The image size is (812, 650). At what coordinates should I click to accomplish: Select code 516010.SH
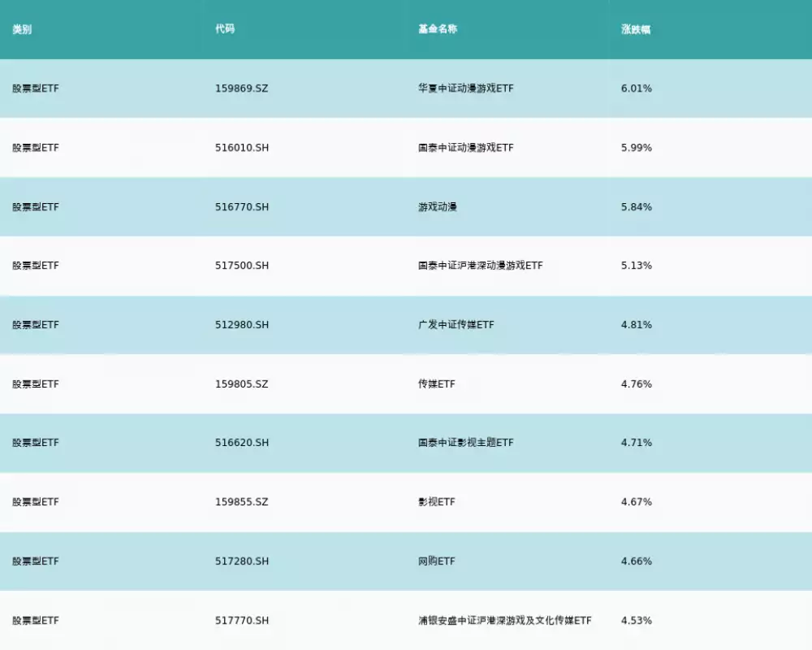click(x=242, y=148)
